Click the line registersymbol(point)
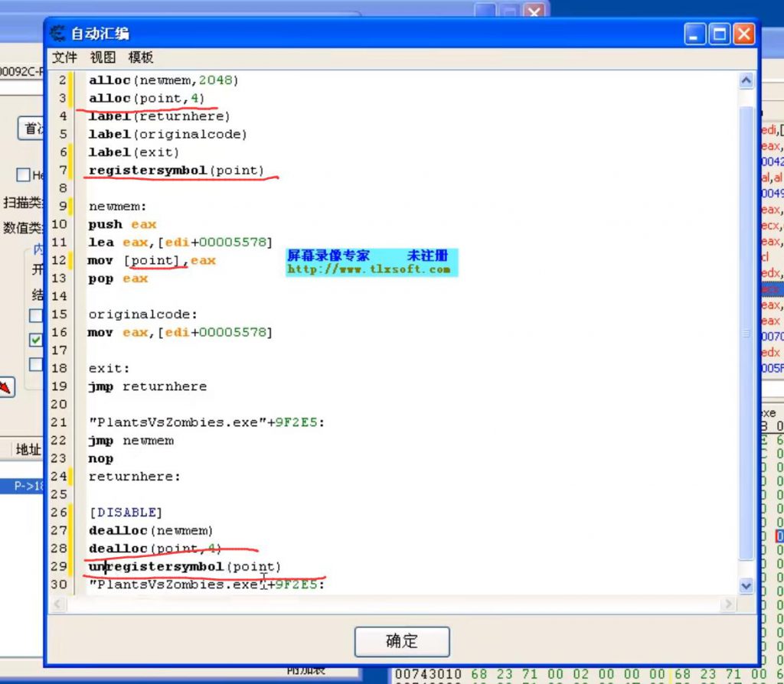This screenshot has width=784, height=684. (x=176, y=171)
